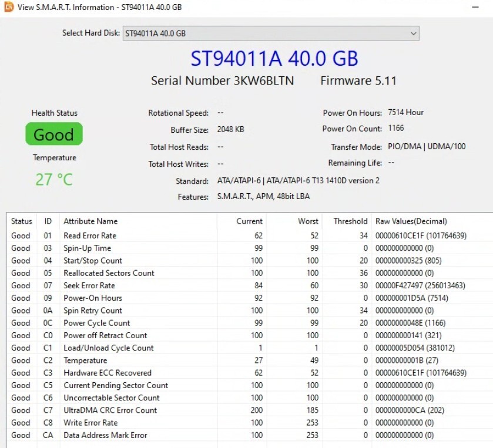Click the Threshold column header
This screenshot has height=448, width=493.
tap(347, 221)
